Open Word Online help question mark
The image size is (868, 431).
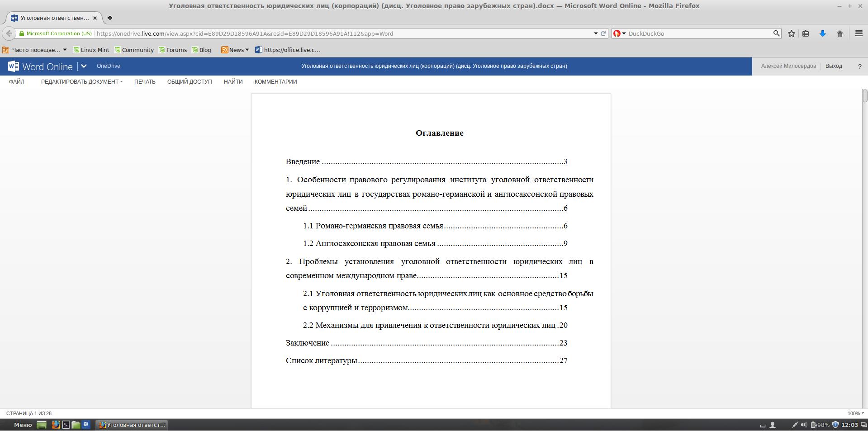(859, 66)
